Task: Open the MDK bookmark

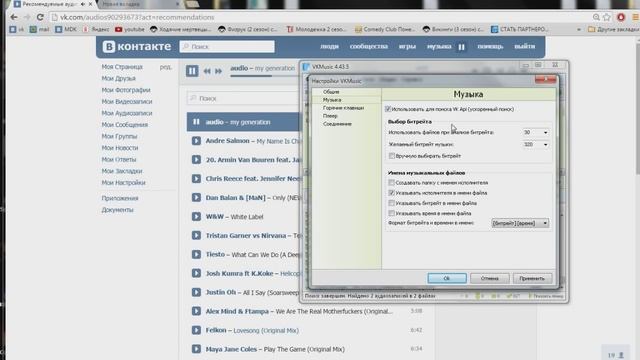Action: (66, 29)
